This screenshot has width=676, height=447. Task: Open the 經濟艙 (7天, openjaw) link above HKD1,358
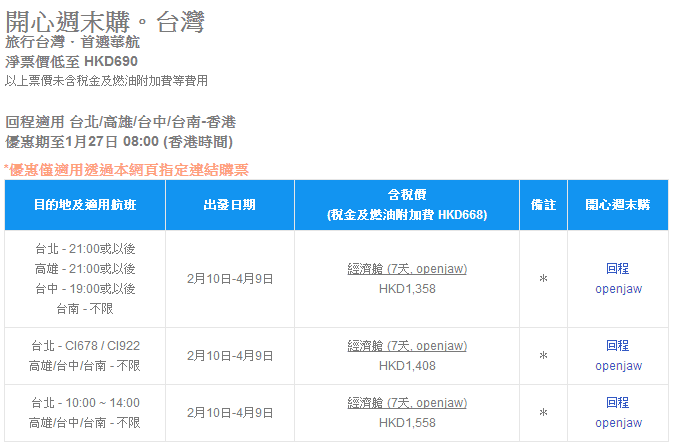tap(406, 269)
